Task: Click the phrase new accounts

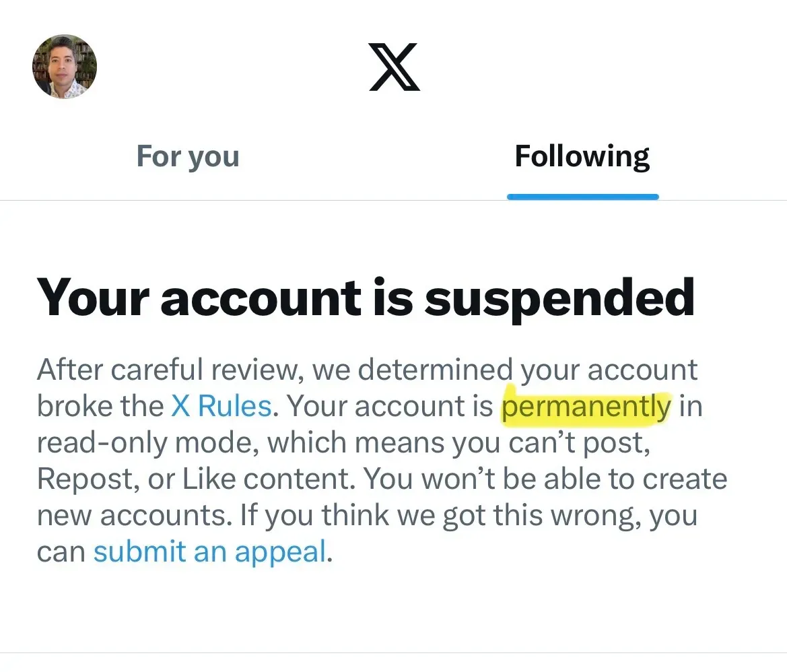Action: [x=135, y=515]
